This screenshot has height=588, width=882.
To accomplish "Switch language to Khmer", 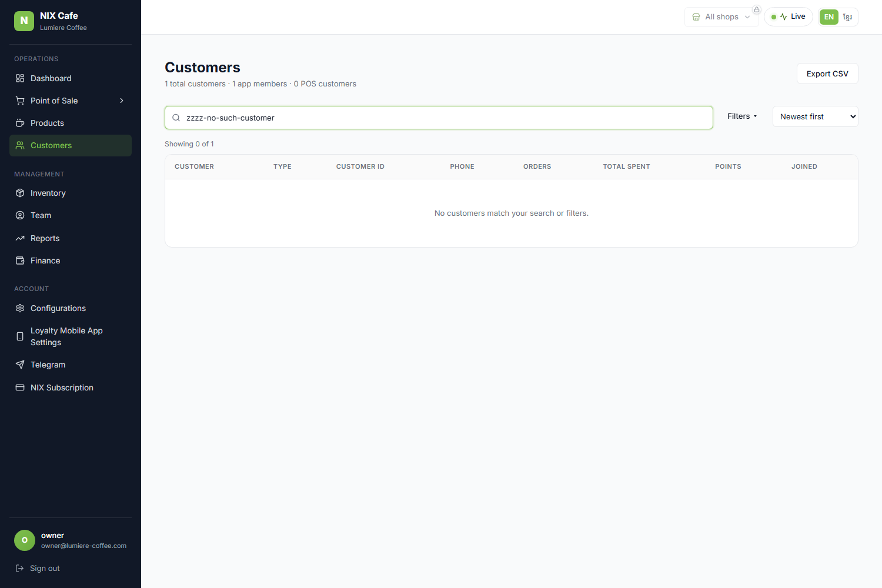I will coord(847,17).
